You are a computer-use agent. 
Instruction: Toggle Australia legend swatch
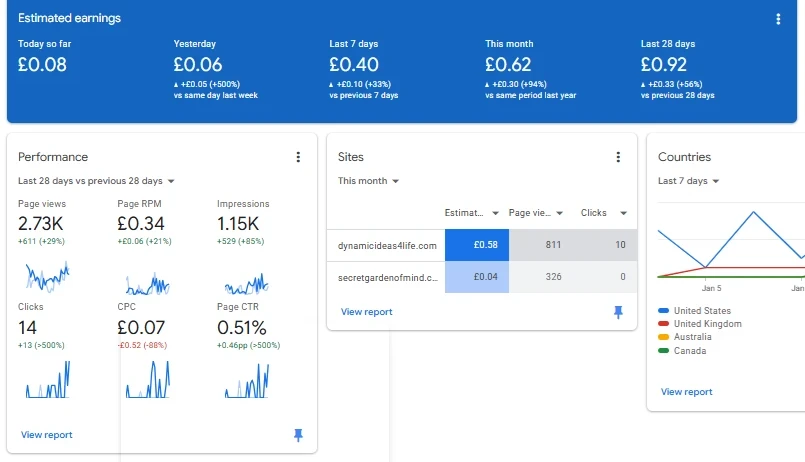coord(663,337)
